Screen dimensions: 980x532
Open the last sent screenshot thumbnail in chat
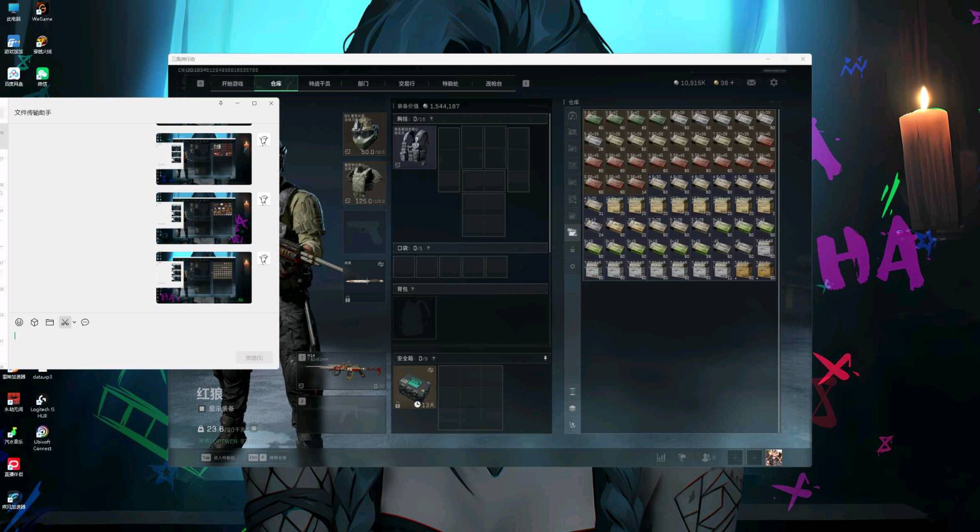click(204, 277)
